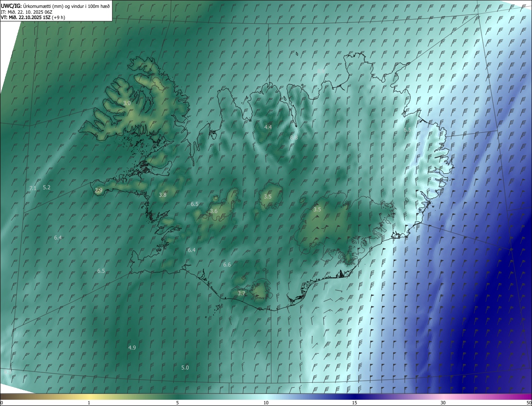532x406 pixels.
Task: Click the 15 tick on the color scale
Action: point(355,403)
